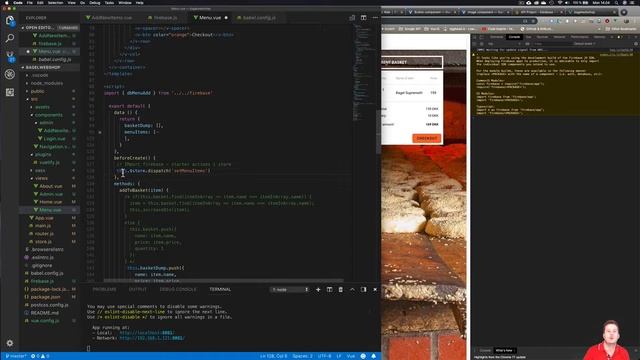
Task: Open the Source Control view
Action: point(10,56)
